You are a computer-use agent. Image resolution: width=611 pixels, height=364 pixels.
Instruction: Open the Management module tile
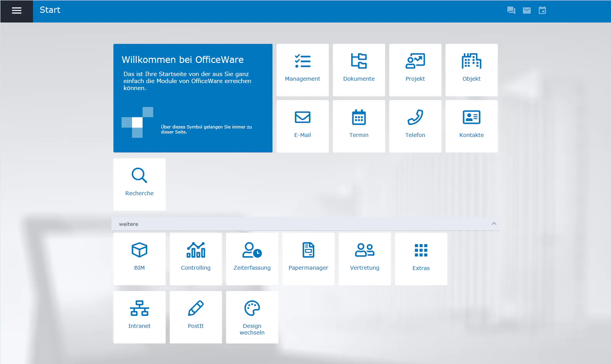[302, 70]
